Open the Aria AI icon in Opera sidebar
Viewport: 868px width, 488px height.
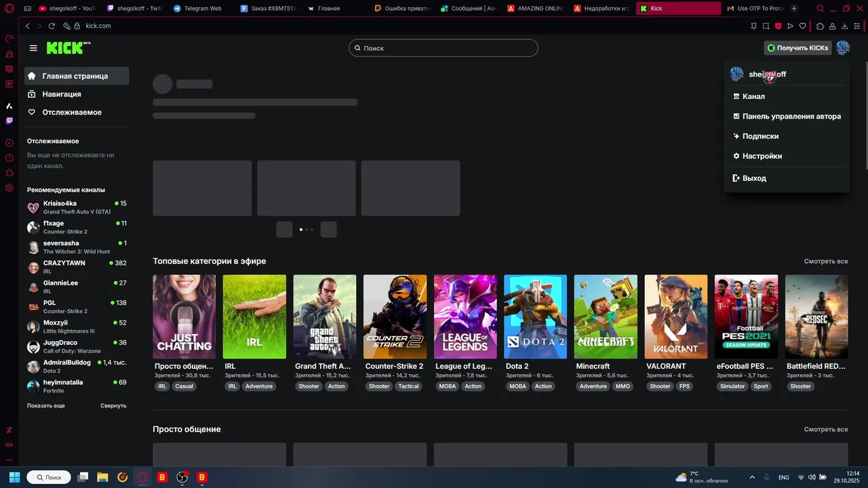click(x=9, y=106)
